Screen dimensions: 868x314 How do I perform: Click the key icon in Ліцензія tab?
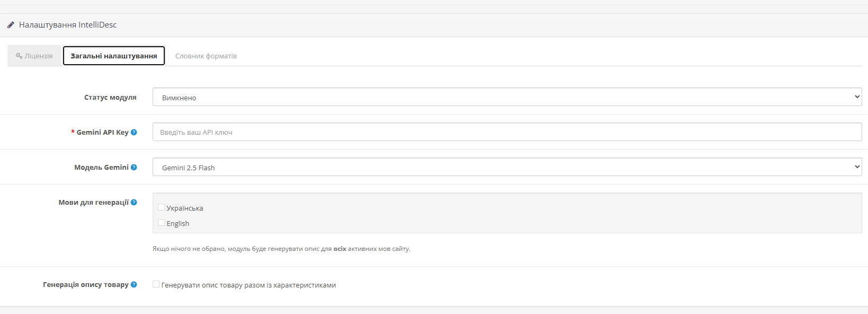[x=19, y=56]
